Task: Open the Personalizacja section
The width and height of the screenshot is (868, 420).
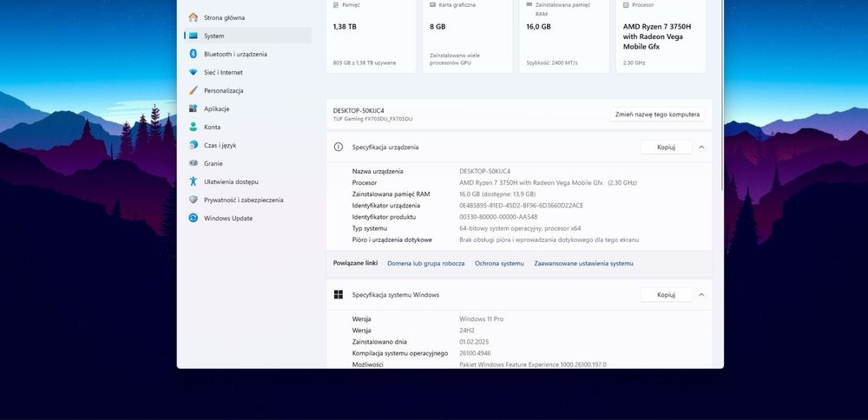Action: click(247, 90)
